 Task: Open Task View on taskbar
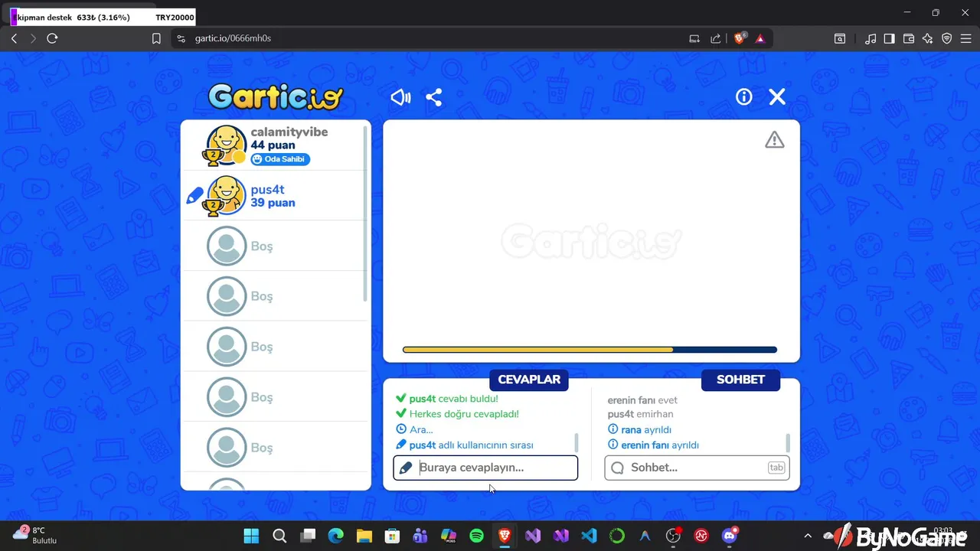pos(308,536)
